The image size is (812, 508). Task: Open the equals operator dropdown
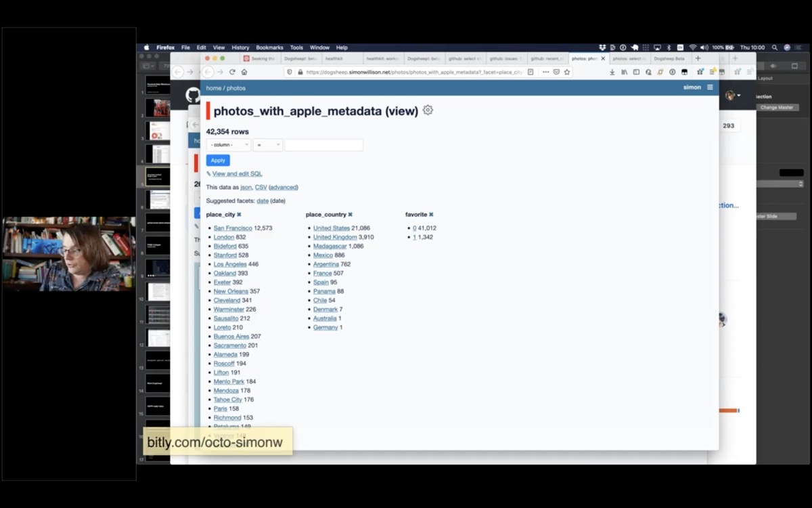(268, 145)
